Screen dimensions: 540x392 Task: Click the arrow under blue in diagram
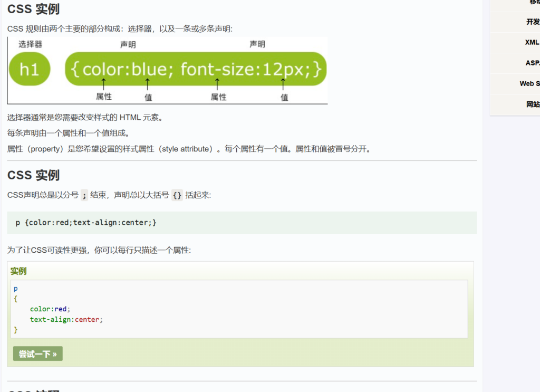[148, 84]
